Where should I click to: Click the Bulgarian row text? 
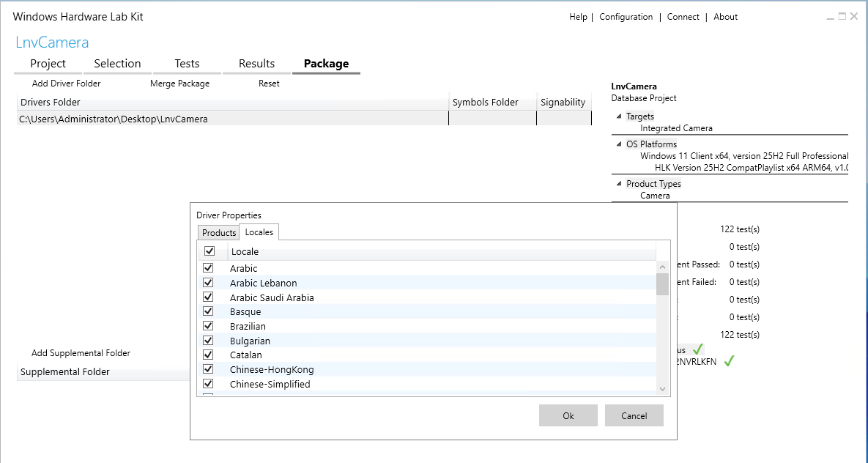tap(251, 341)
